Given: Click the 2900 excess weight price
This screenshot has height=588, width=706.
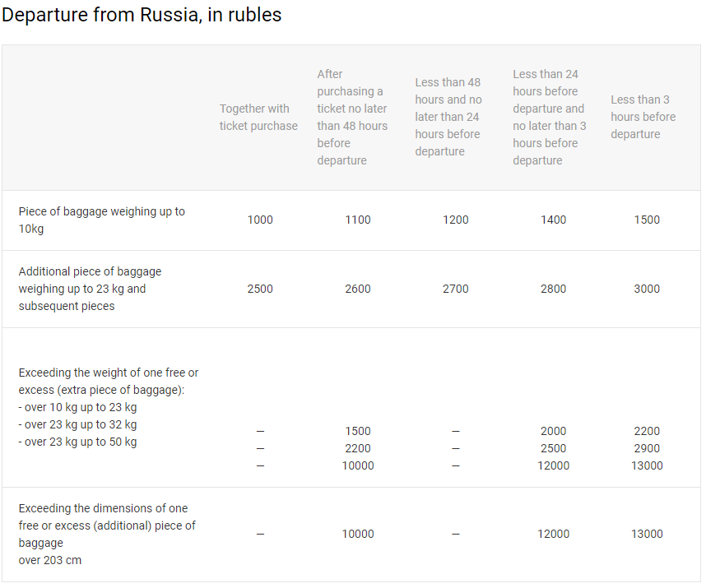Looking at the screenshot, I should (x=647, y=449).
